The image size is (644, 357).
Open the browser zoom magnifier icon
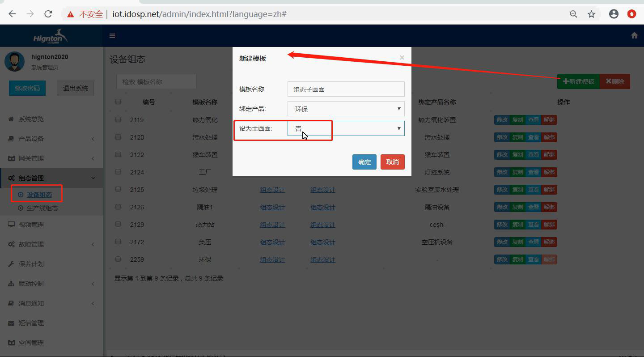(x=573, y=14)
